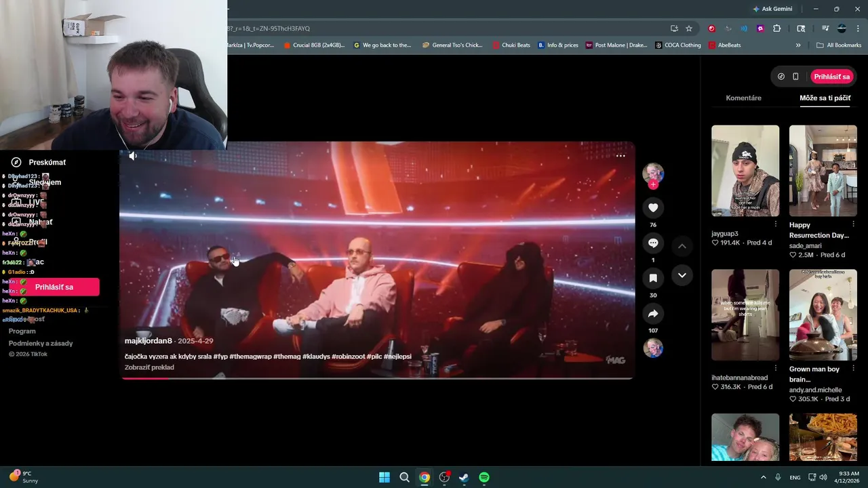This screenshot has width=868, height=488.
Task: Click the compass icon beside Prihlásiť sa
Action: pos(781,77)
